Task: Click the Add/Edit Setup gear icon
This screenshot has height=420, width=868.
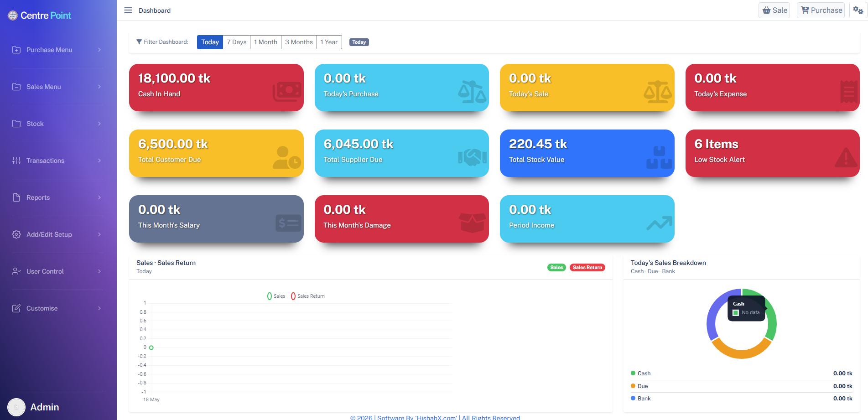Action: tap(16, 234)
